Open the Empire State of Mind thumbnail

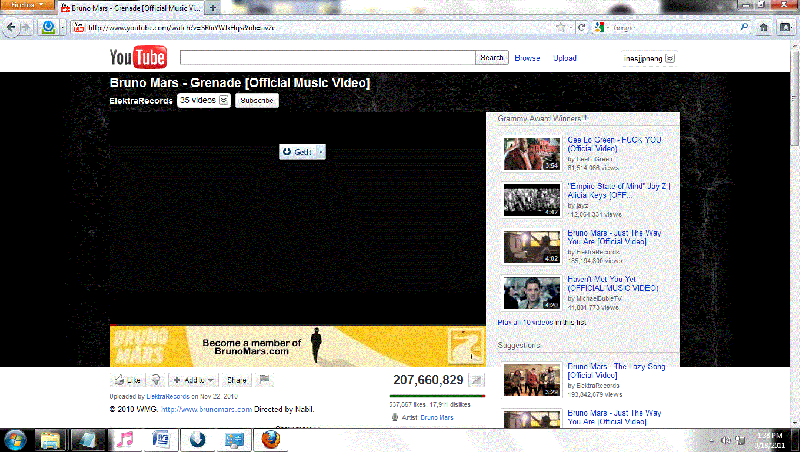532,200
